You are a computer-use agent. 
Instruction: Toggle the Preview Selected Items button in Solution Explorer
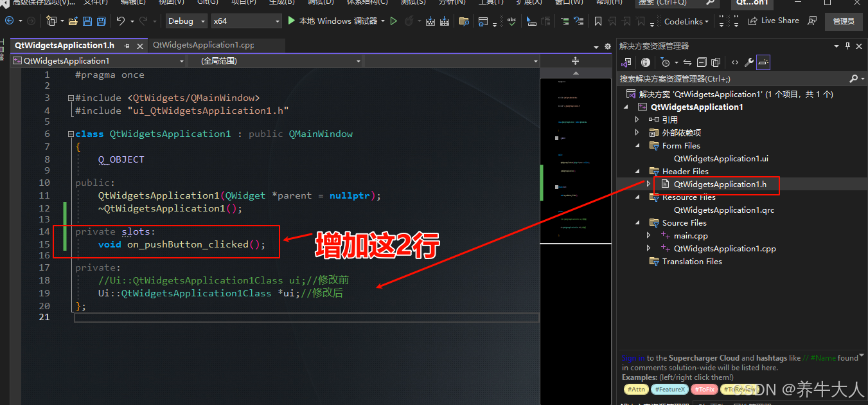pyautogui.click(x=763, y=62)
